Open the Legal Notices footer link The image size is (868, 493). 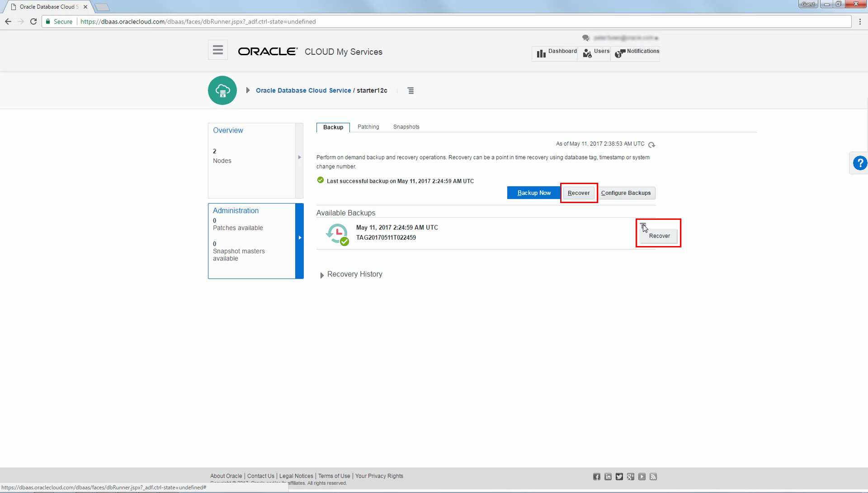(296, 476)
